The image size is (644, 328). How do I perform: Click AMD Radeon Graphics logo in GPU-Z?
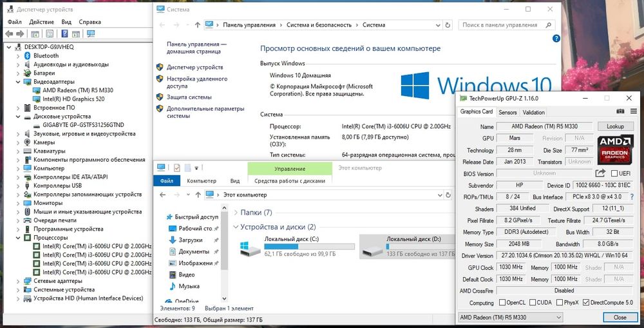pos(615,150)
